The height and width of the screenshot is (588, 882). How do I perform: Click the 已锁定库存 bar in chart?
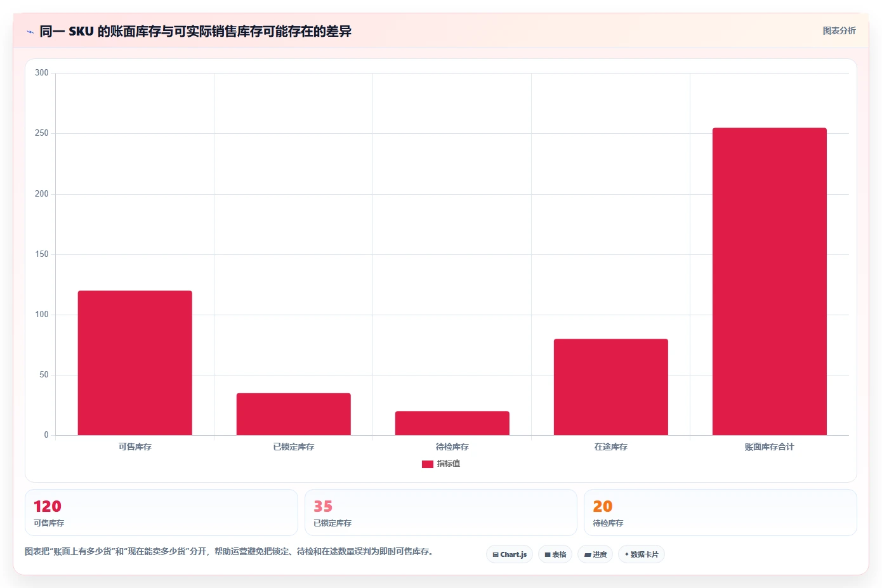pos(294,414)
